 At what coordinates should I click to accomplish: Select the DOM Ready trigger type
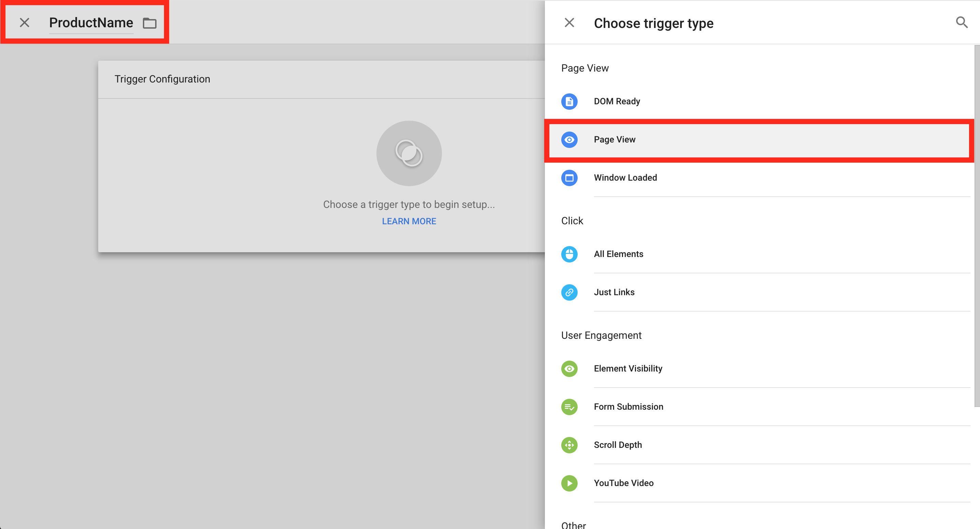[759, 102]
